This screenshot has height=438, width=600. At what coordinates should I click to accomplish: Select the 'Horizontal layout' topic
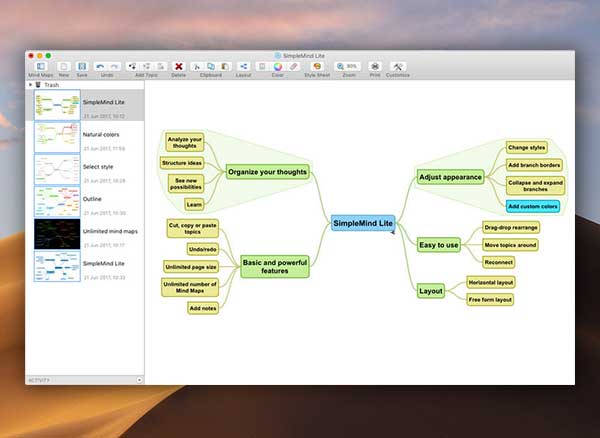491,283
